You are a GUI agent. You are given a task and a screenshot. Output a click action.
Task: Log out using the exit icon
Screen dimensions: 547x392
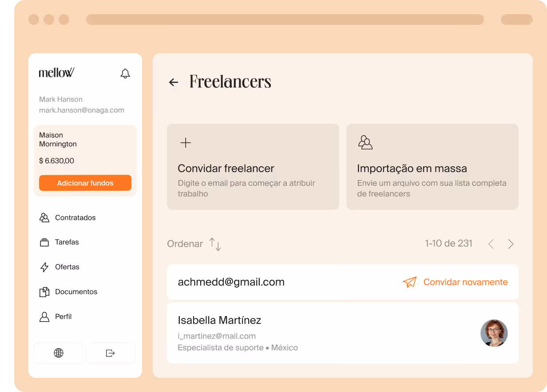tap(111, 353)
